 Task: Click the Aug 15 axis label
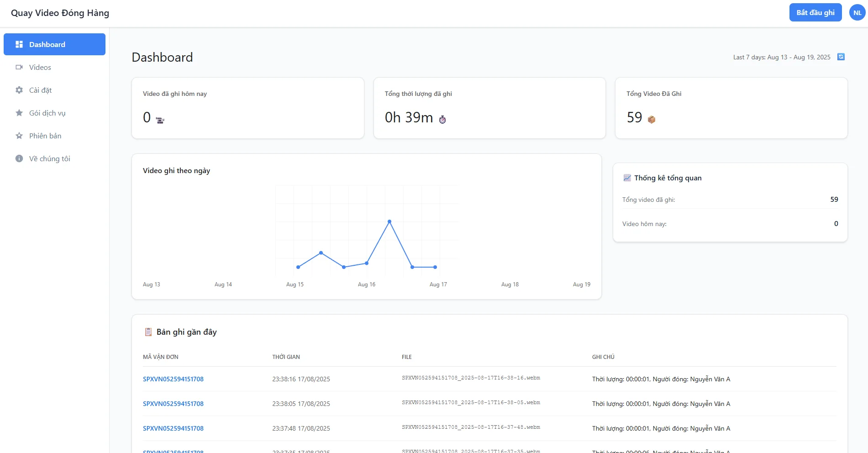click(295, 284)
